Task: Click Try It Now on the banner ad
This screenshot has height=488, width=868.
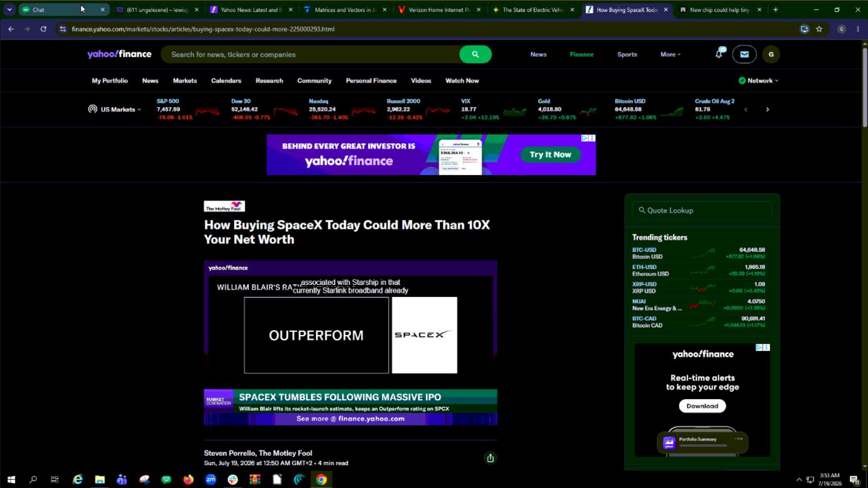Action: [x=551, y=154]
